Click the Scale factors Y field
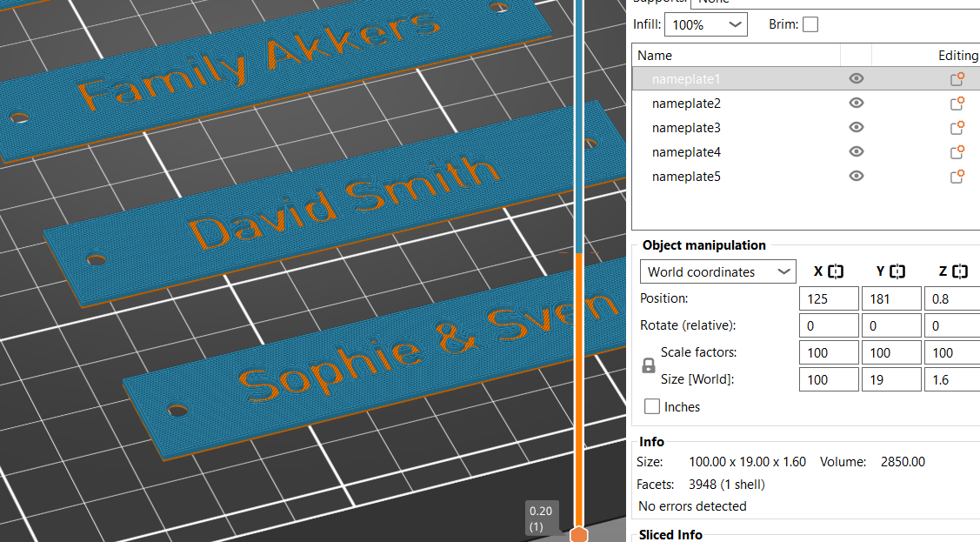Image resolution: width=980 pixels, height=542 pixels. point(891,352)
